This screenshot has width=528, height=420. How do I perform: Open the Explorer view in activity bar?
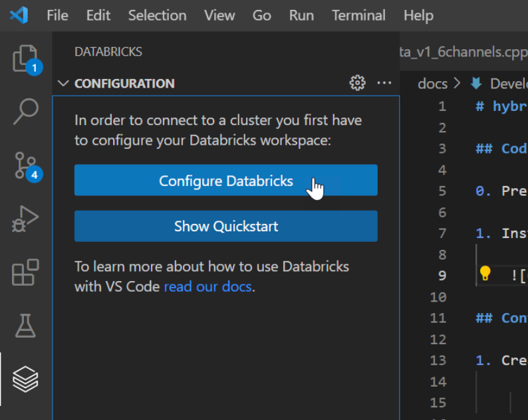[25, 58]
